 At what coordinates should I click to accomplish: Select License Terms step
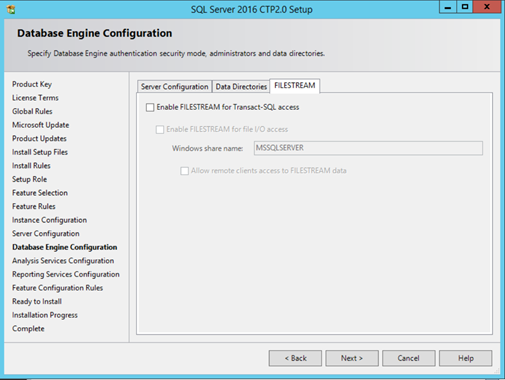tap(35, 98)
